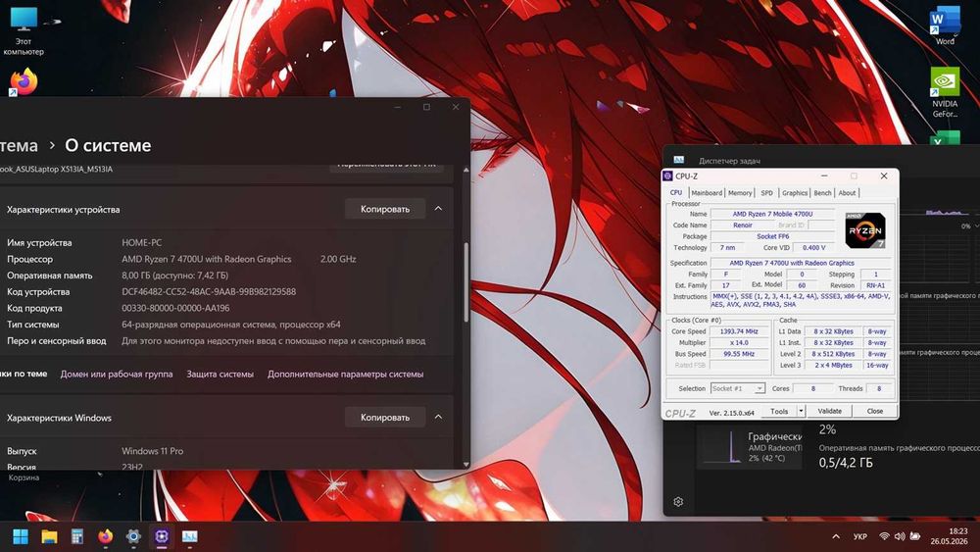Click the volume speaker tray icon
The width and height of the screenshot is (980, 552).
900,536
